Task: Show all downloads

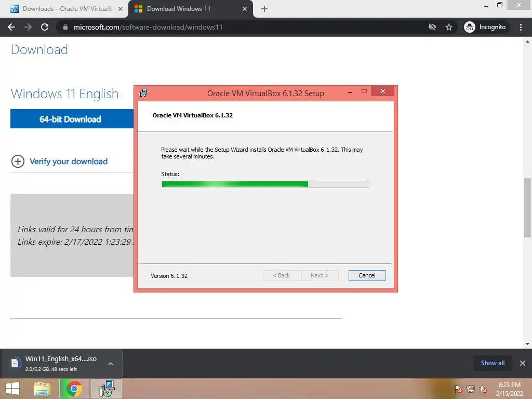Action: pos(493,363)
